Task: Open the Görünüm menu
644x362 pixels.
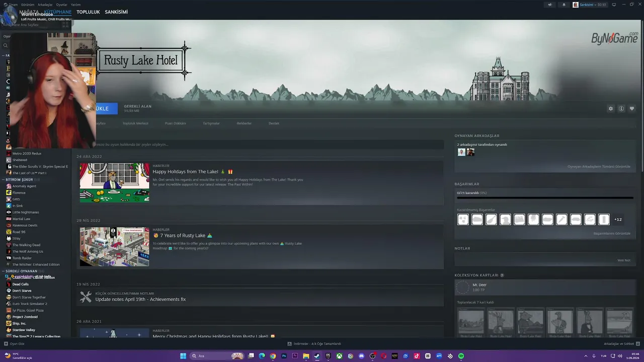Action: [28, 5]
